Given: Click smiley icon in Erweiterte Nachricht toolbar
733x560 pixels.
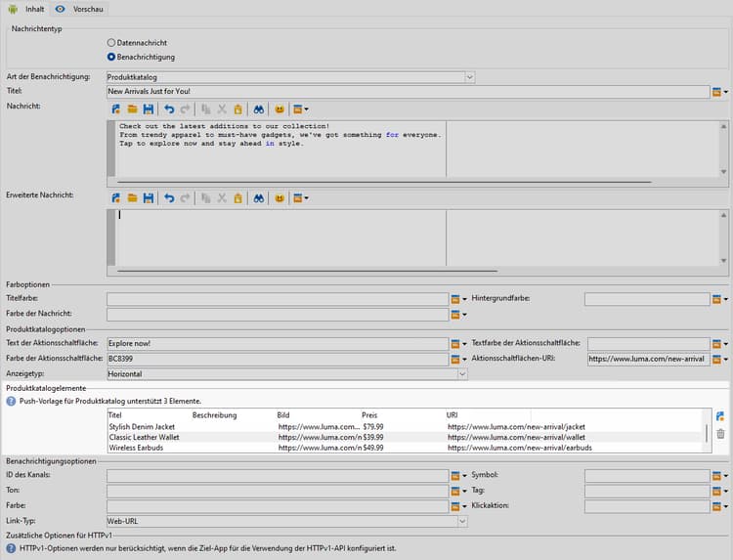Looking at the screenshot, I should tap(280, 198).
